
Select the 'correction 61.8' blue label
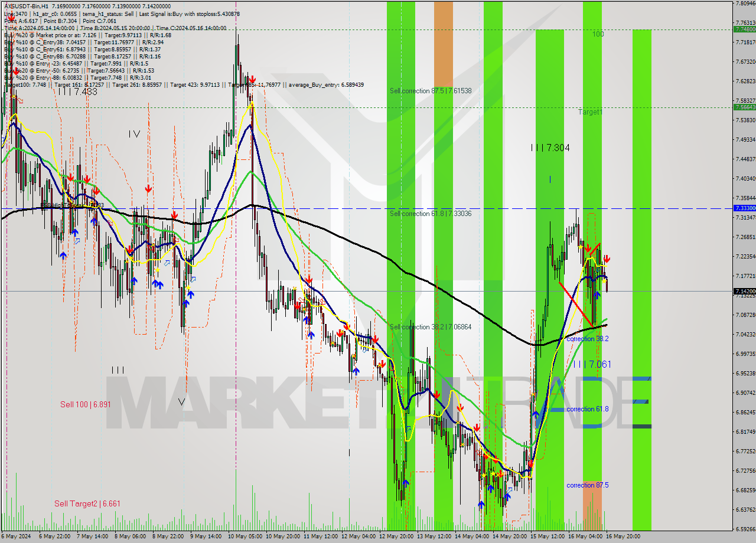pyautogui.click(x=587, y=409)
